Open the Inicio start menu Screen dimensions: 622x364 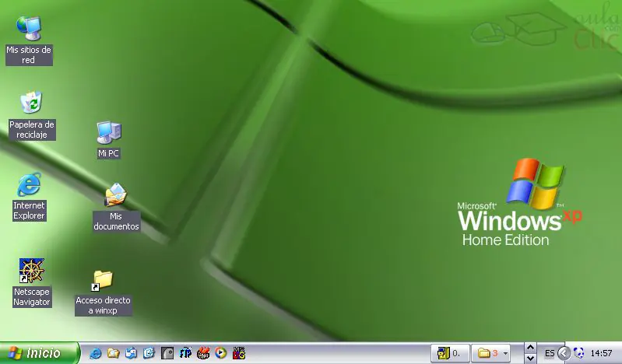point(40,352)
